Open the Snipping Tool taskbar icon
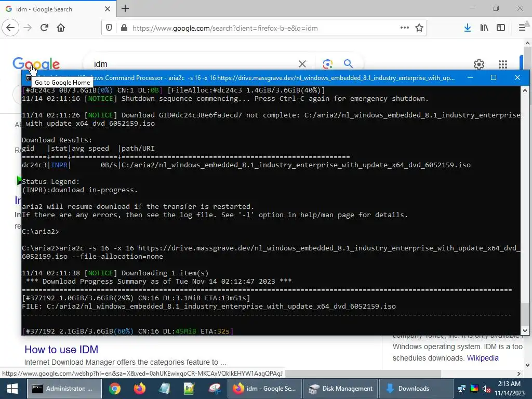 click(x=214, y=389)
